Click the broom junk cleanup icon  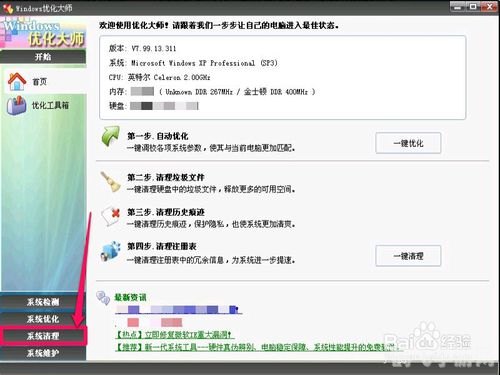click(x=111, y=182)
